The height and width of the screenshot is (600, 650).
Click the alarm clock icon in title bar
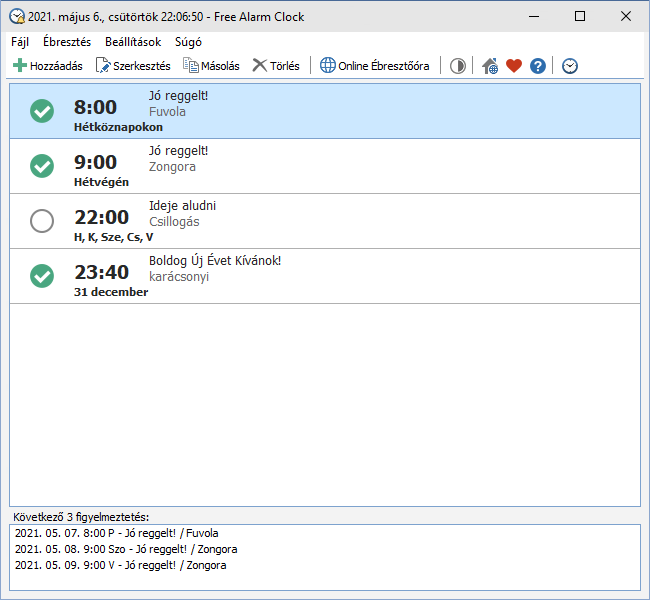tap(17, 17)
